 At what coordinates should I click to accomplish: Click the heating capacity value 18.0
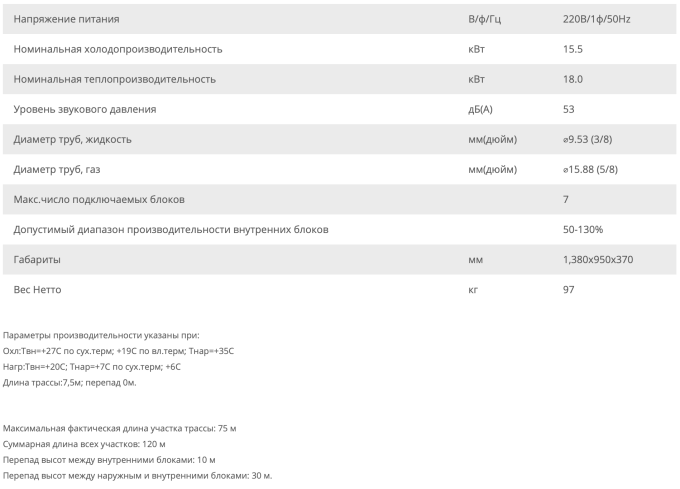coord(573,79)
